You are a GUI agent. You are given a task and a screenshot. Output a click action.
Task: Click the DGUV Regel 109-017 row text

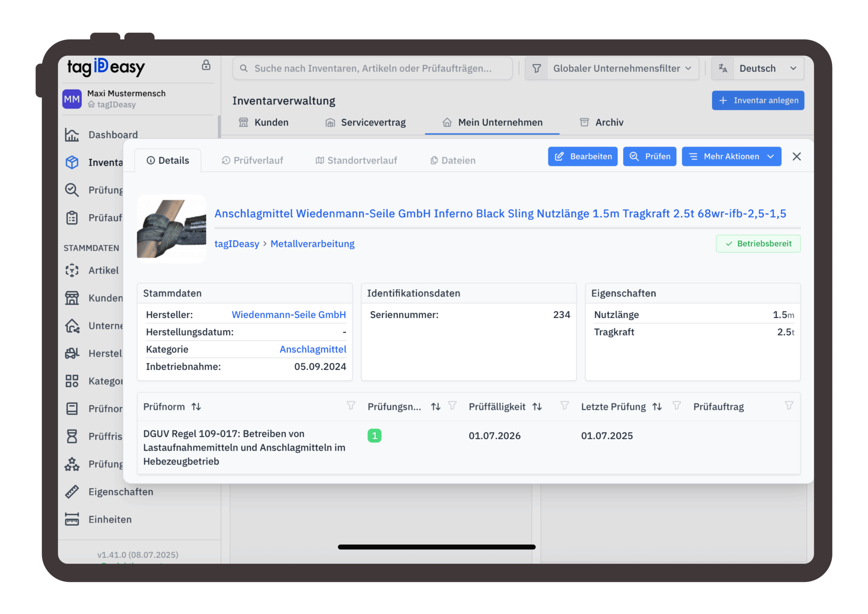244,447
